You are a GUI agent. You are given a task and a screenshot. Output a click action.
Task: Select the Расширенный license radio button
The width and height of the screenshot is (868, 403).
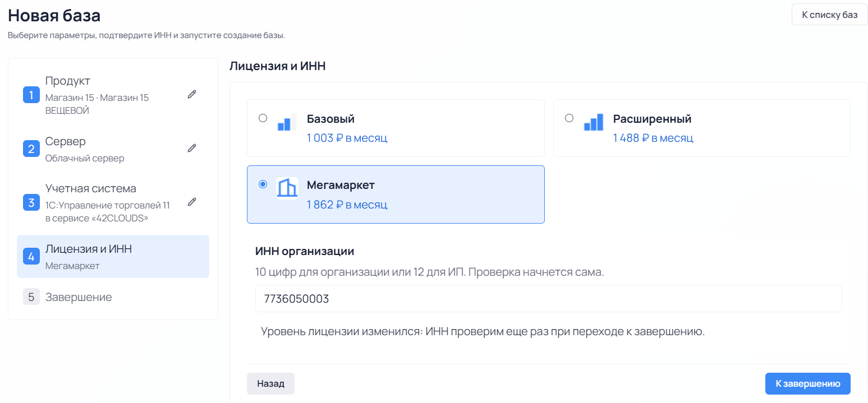coord(569,118)
